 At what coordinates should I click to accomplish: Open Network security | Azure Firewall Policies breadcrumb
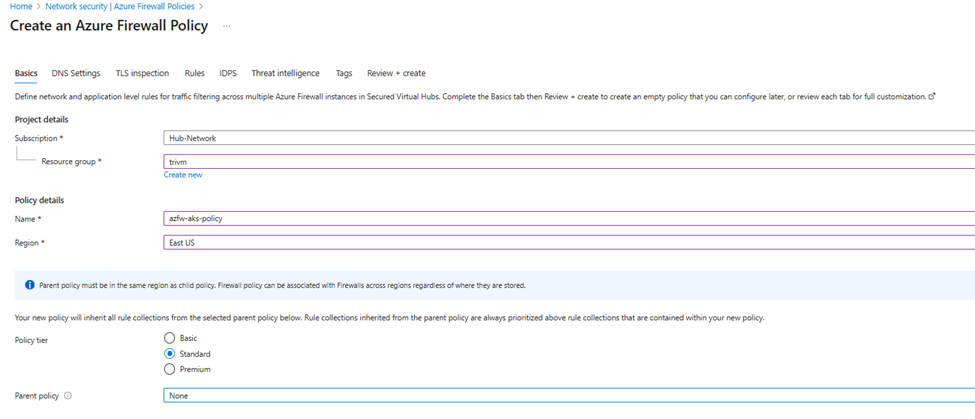pos(120,6)
